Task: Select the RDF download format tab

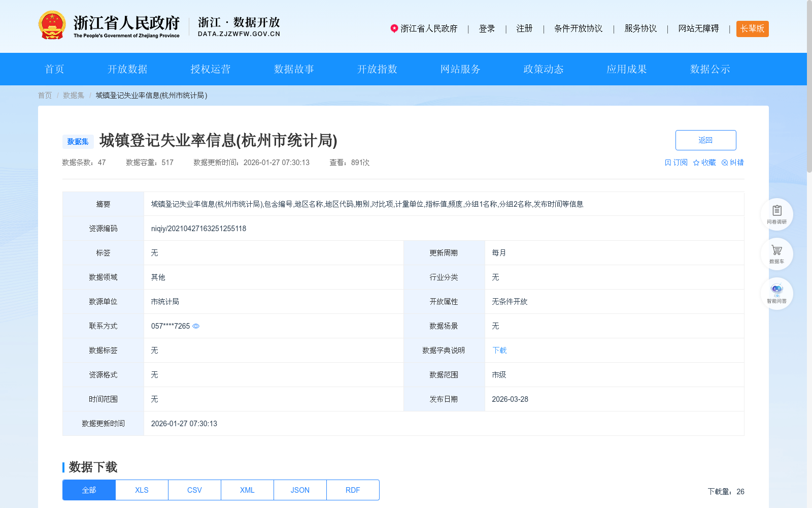Action: pyautogui.click(x=353, y=490)
